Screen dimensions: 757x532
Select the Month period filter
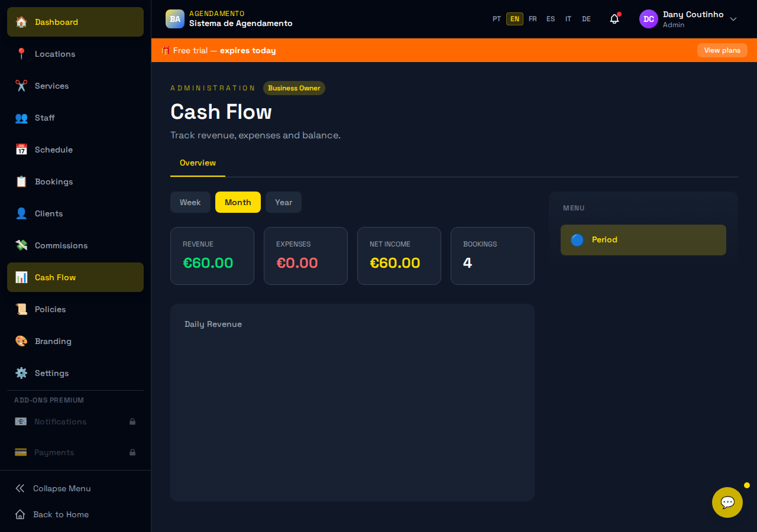[238, 202]
